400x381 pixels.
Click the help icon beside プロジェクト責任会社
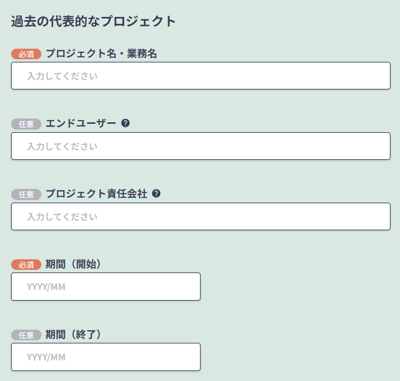point(156,194)
